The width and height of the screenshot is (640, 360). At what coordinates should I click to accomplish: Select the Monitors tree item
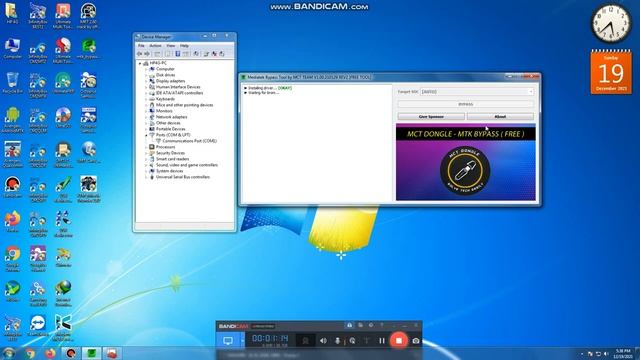point(164,111)
